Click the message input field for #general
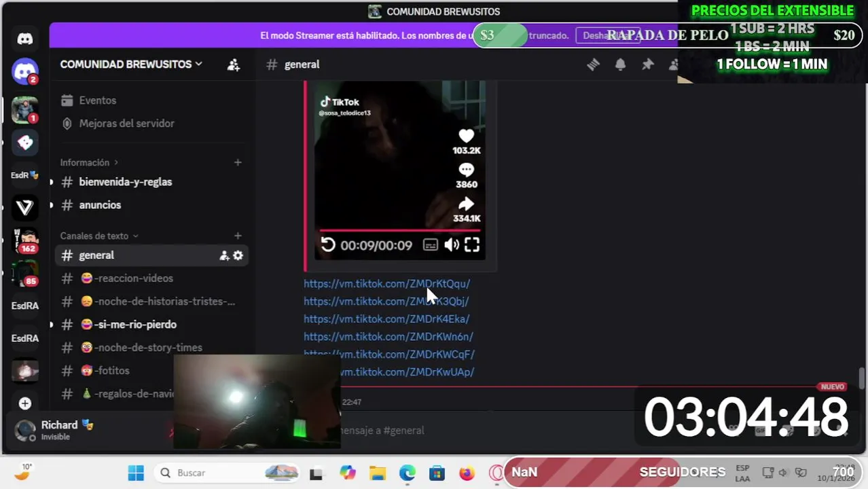This screenshot has width=868, height=489. (x=486, y=430)
